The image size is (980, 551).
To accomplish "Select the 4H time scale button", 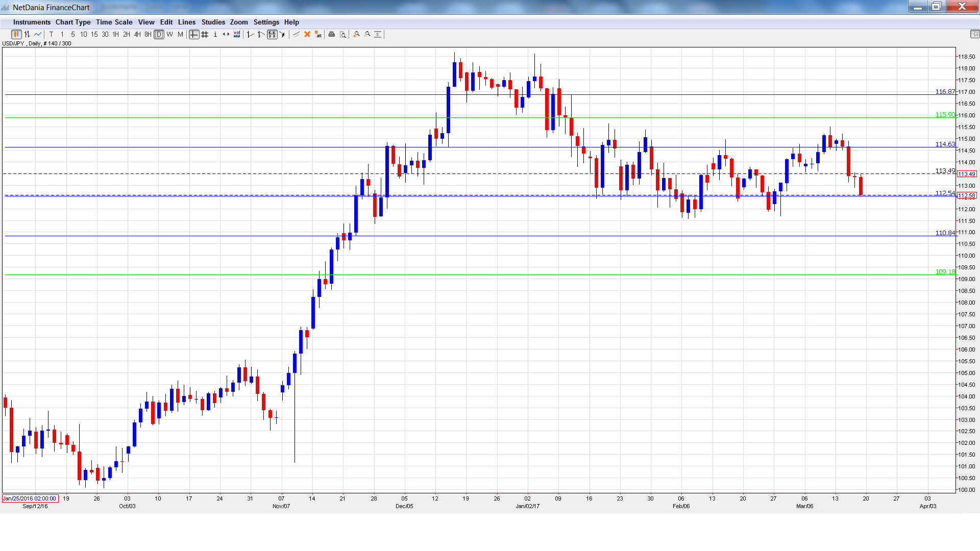I will click(x=137, y=34).
